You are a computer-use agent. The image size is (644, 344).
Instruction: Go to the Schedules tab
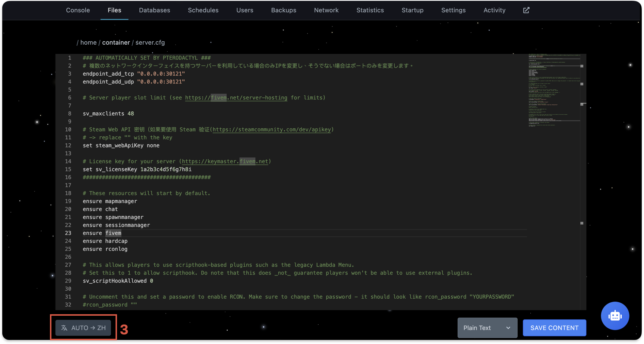tap(203, 10)
